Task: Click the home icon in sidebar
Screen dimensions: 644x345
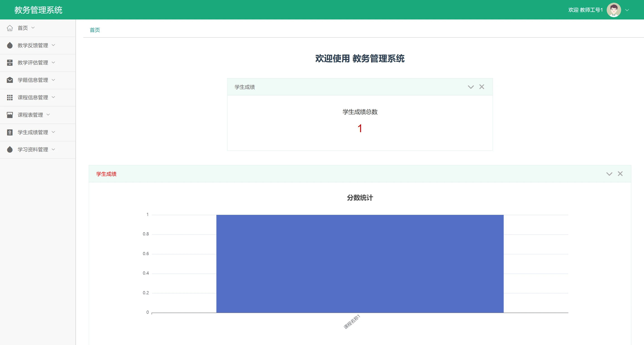Action: [10, 28]
